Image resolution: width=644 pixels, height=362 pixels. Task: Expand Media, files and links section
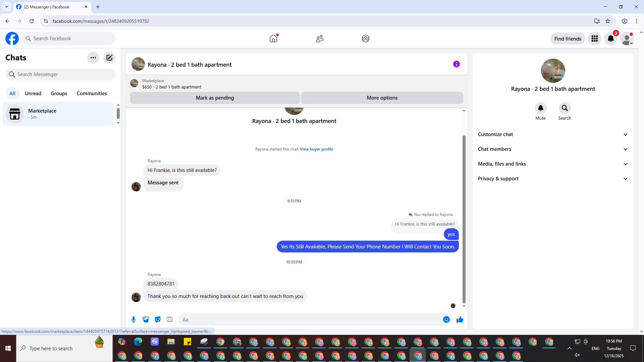[x=553, y=164]
